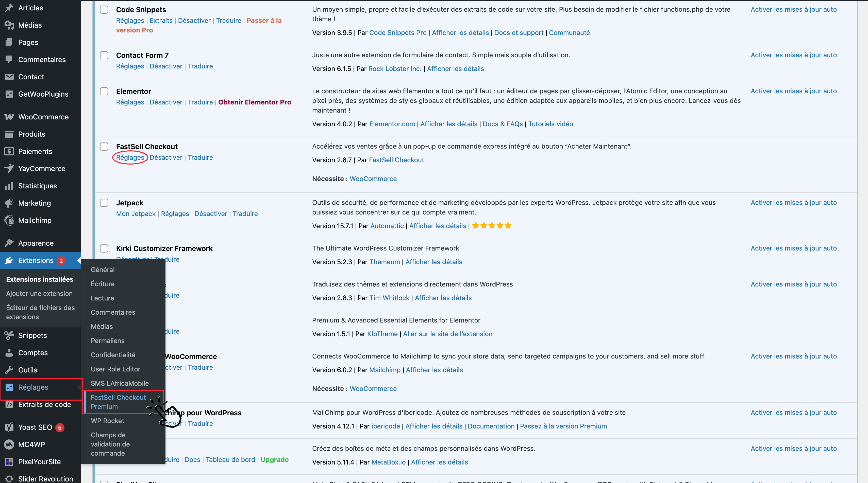Screen dimensions: 868x483
Task: Open the Tutoriels vidéo link
Action: click(x=550, y=124)
